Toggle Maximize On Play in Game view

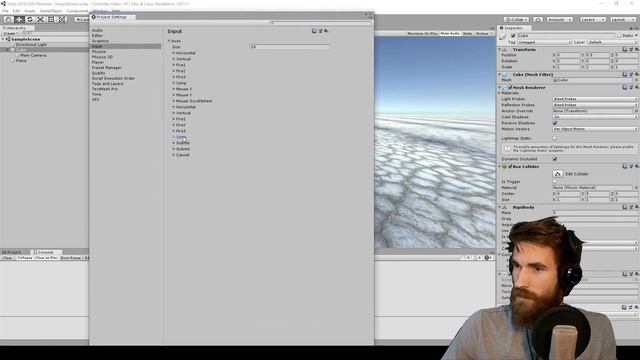click(x=422, y=33)
